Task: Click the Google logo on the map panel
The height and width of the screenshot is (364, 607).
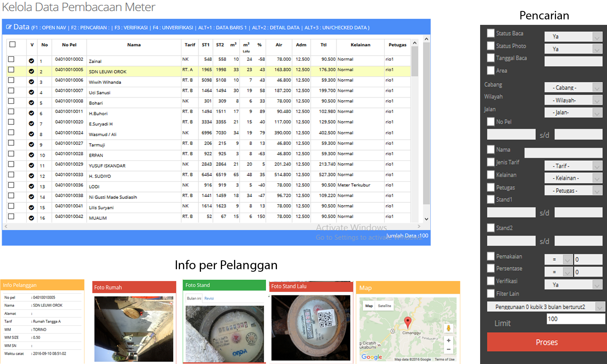Action: [371, 357]
